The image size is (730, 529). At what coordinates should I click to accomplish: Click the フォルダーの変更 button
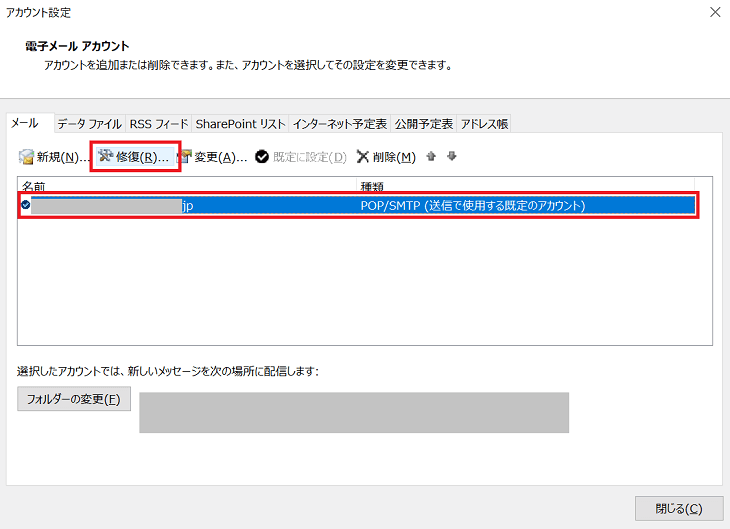point(74,400)
